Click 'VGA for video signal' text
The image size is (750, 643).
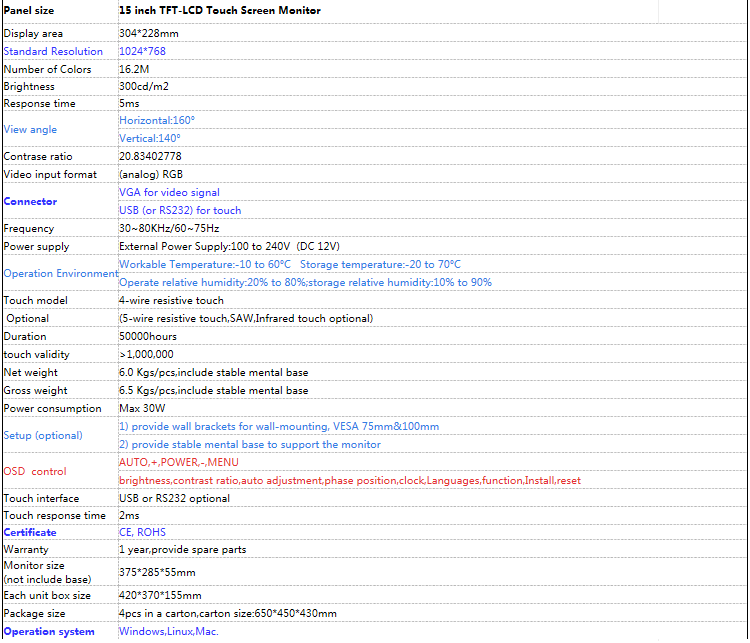click(169, 193)
